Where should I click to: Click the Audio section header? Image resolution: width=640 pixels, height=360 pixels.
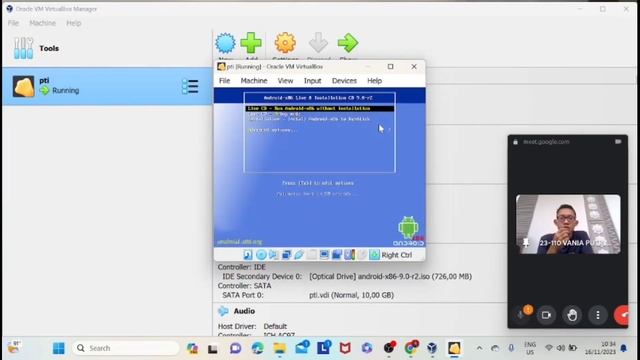point(244,311)
